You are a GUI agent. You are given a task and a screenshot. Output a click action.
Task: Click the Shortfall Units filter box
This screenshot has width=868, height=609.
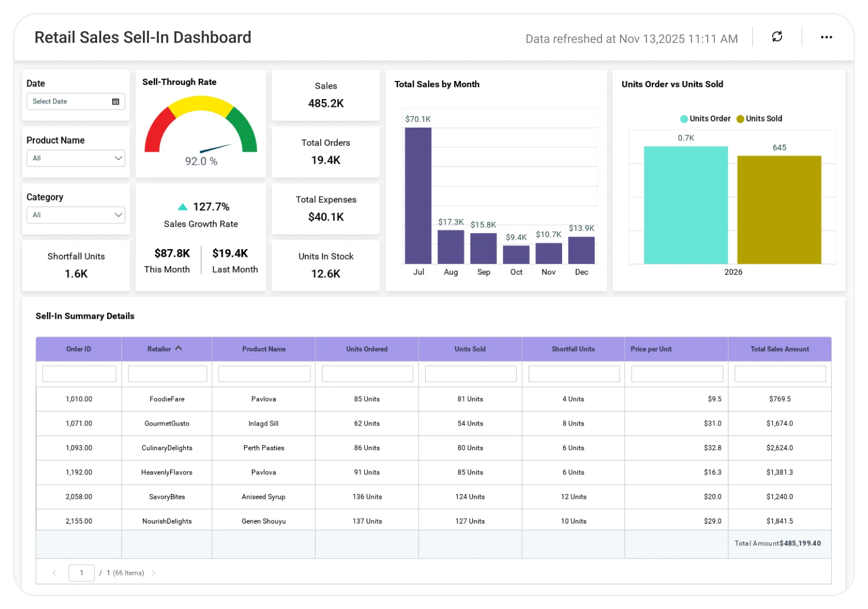coord(574,374)
